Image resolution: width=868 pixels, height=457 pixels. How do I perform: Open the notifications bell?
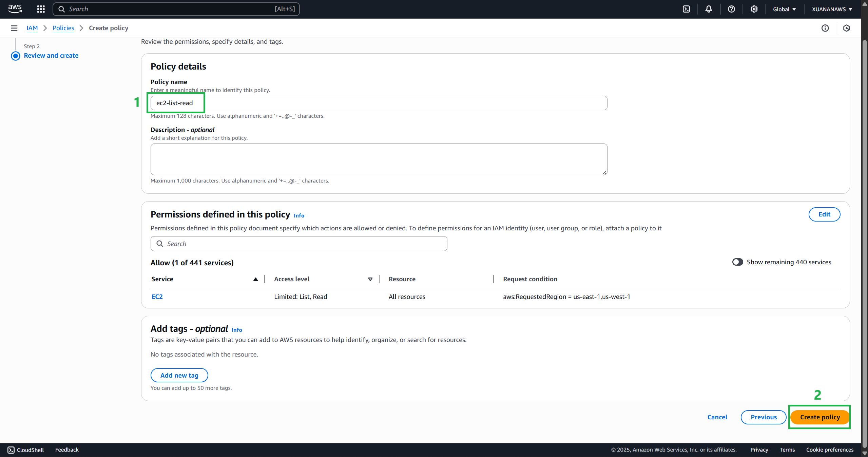(x=709, y=9)
